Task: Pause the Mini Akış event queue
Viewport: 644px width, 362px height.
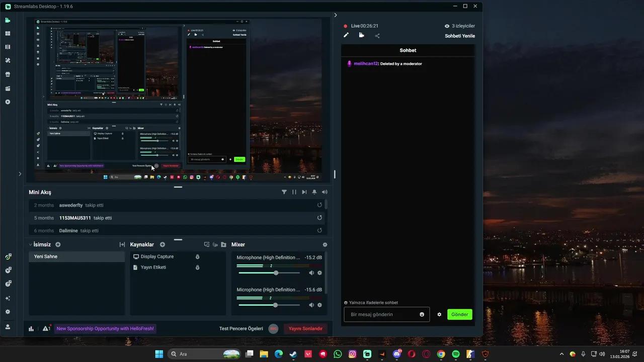Action: pos(294,192)
